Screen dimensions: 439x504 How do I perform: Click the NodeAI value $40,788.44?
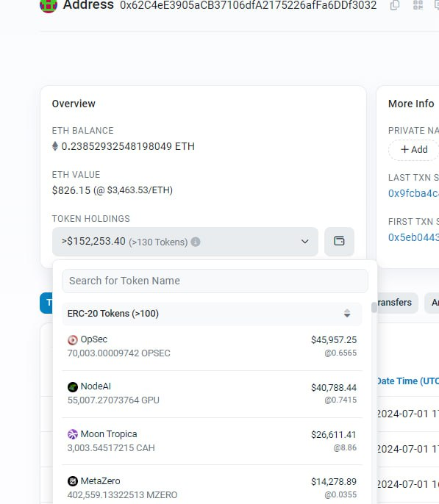click(334, 388)
